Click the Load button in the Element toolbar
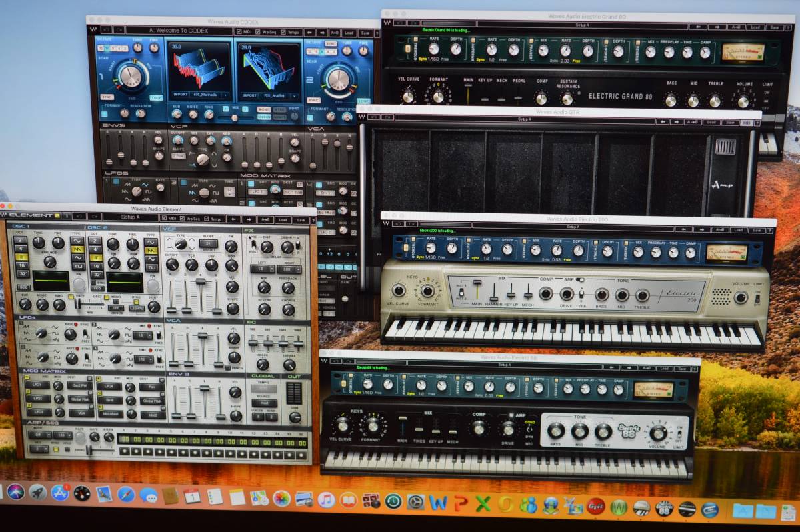The height and width of the screenshot is (532, 800). (282, 219)
